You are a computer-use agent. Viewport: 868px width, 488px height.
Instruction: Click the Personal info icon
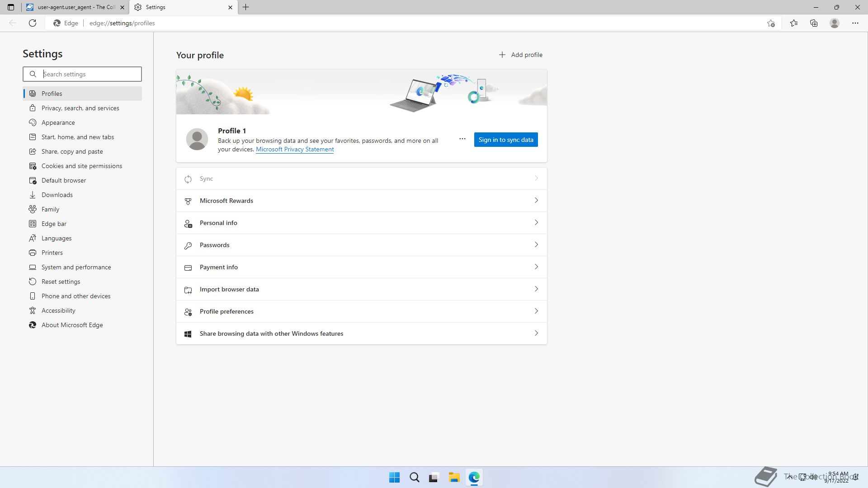click(x=188, y=223)
